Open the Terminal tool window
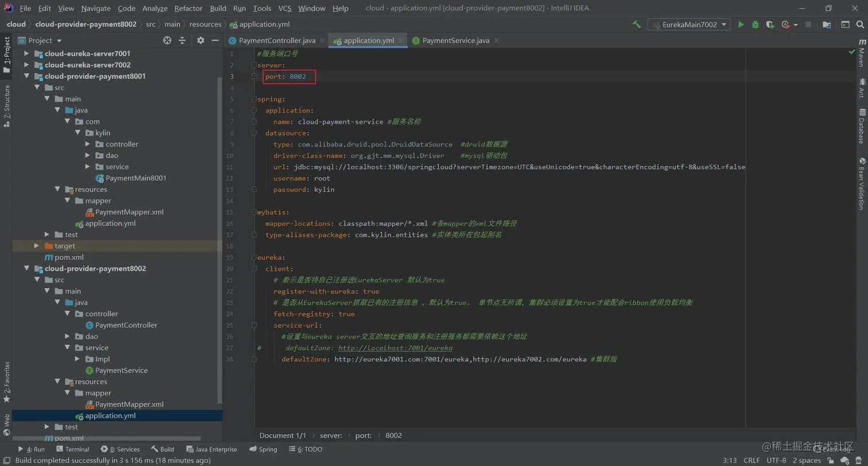 (72, 449)
